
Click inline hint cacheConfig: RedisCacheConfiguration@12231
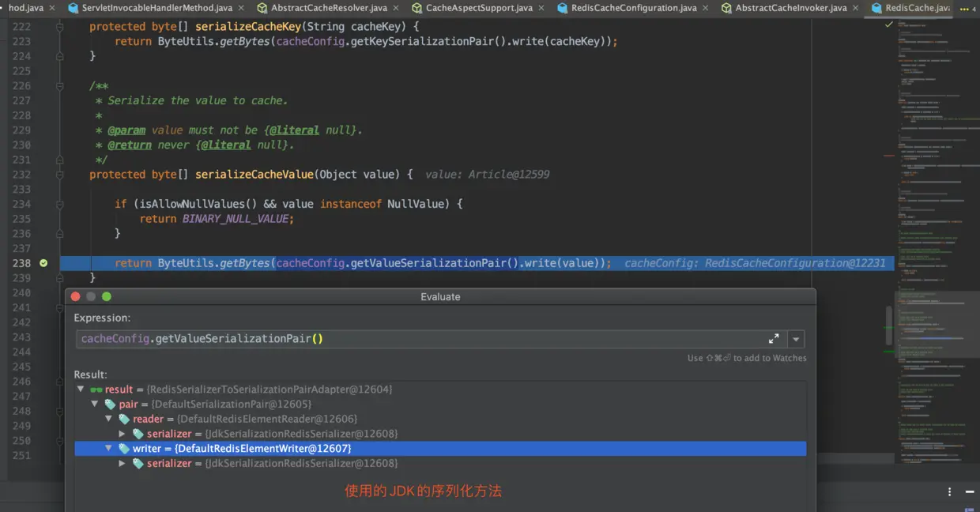[x=755, y=263]
